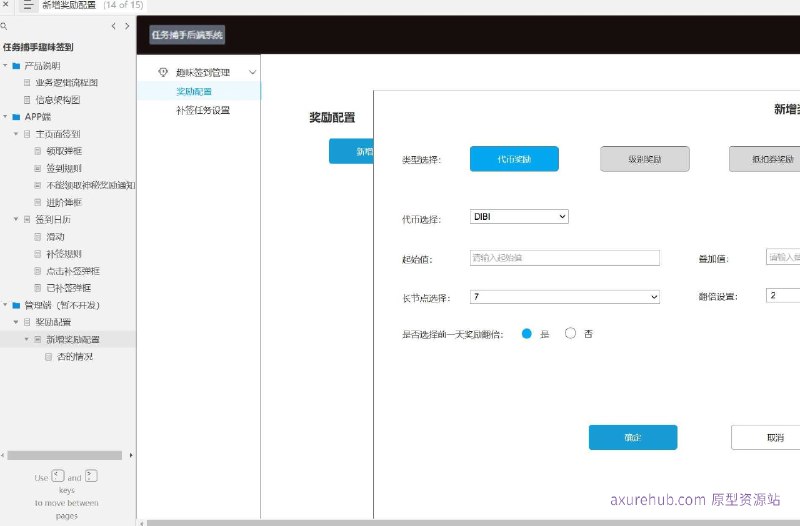This screenshot has width=800, height=526.
Task: Click the page icon beside 签到规则
Action: (x=38, y=168)
